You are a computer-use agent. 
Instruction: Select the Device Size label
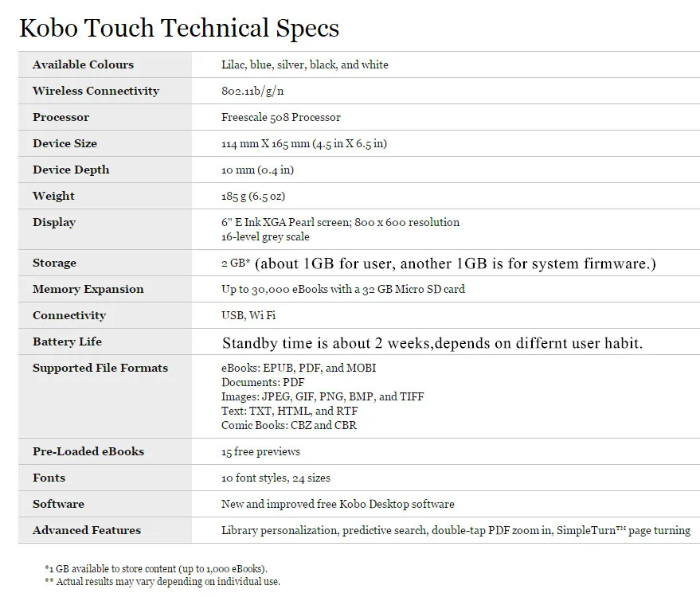pos(65,143)
